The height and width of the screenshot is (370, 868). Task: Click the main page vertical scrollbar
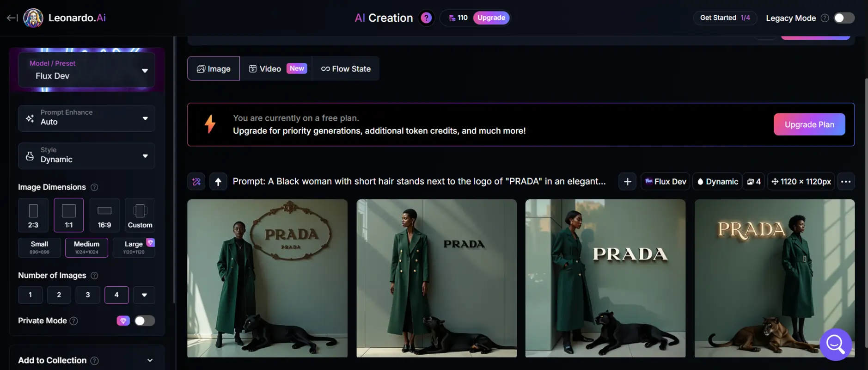(x=866, y=213)
